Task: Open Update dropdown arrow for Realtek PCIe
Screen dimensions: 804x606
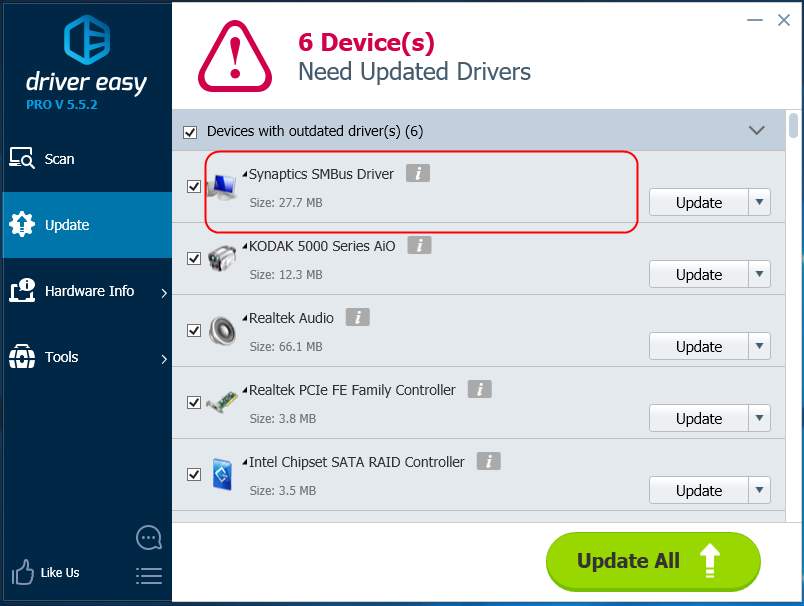Action: [759, 418]
